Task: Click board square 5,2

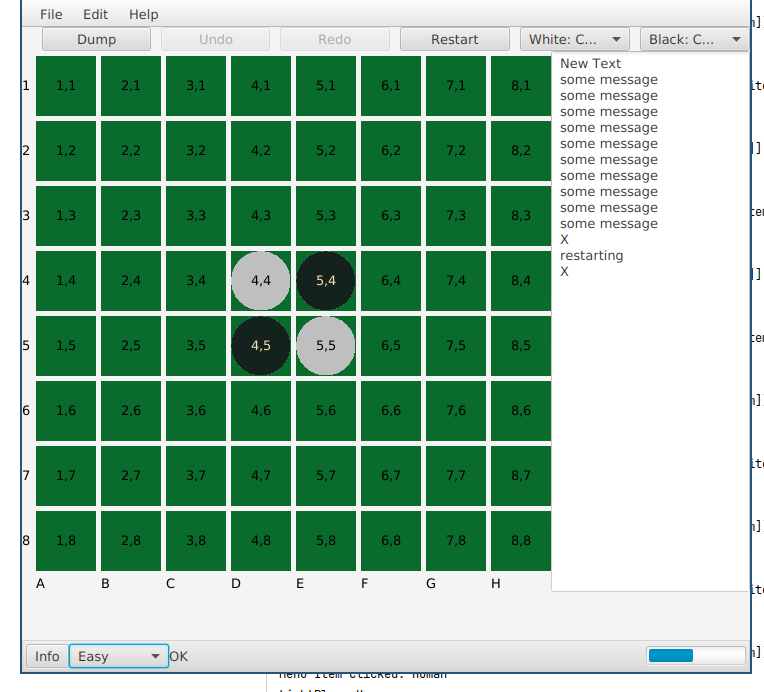Action: [x=326, y=151]
